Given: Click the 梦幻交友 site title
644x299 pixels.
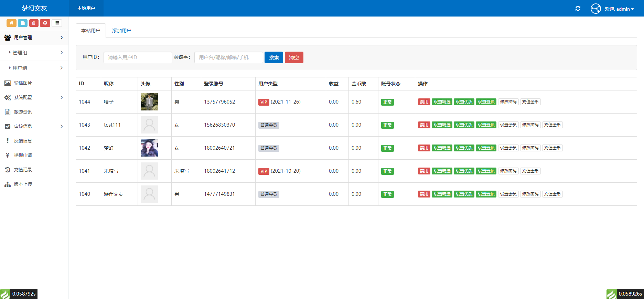Looking at the screenshot, I should pyautogui.click(x=34, y=8).
